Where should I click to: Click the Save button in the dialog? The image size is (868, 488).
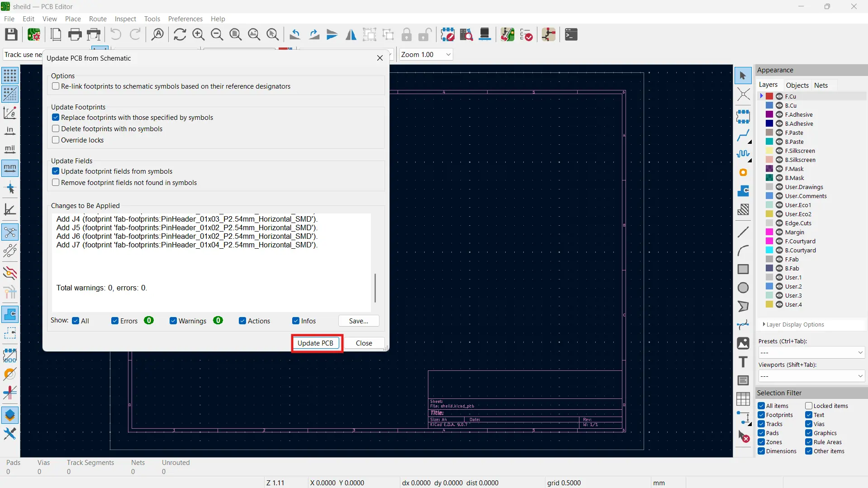click(x=358, y=321)
